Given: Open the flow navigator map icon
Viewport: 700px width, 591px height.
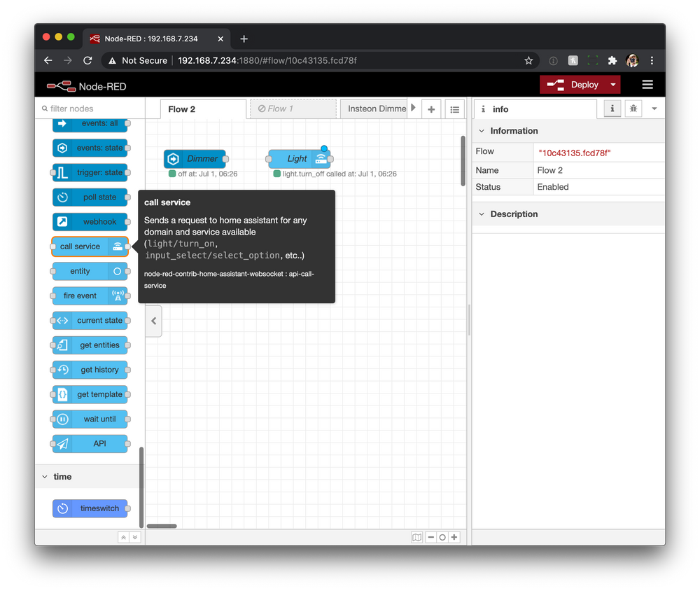Looking at the screenshot, I should pos(416,537).
